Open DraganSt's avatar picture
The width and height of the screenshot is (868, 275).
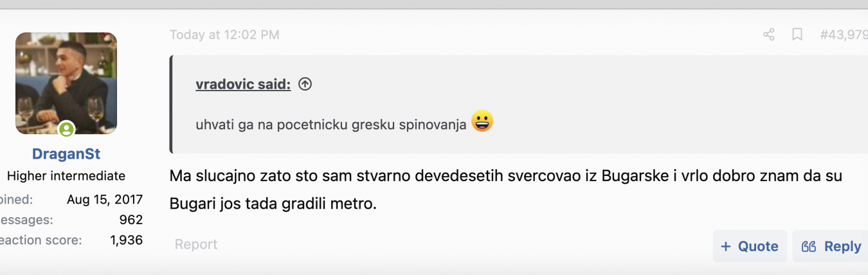(66, 83)
